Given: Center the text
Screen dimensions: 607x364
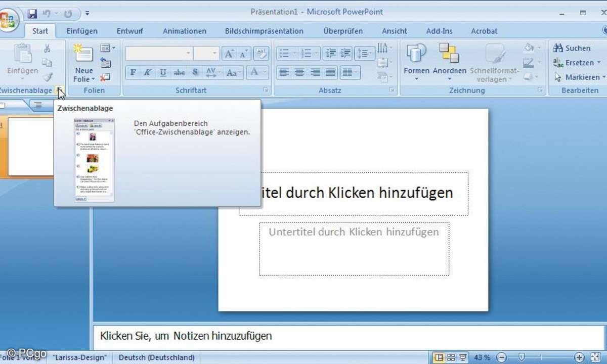Looking at the screenshot, I should [299, 73].
